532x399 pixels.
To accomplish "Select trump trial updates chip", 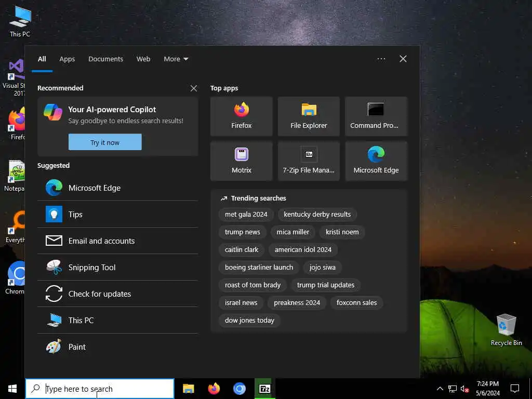I will tap(326, 285).
